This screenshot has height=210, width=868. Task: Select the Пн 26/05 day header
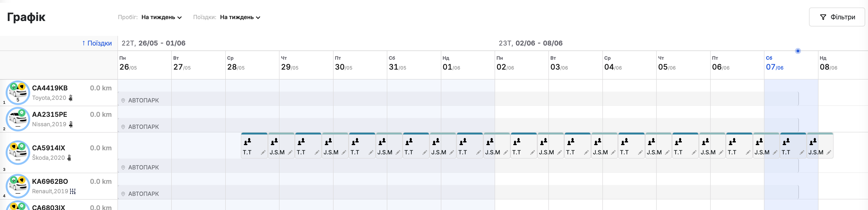point(145,65)
